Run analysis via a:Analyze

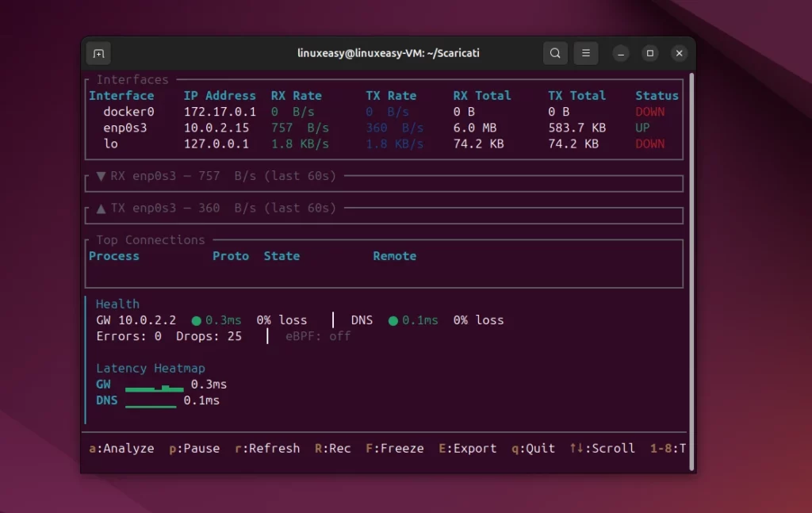121,448
